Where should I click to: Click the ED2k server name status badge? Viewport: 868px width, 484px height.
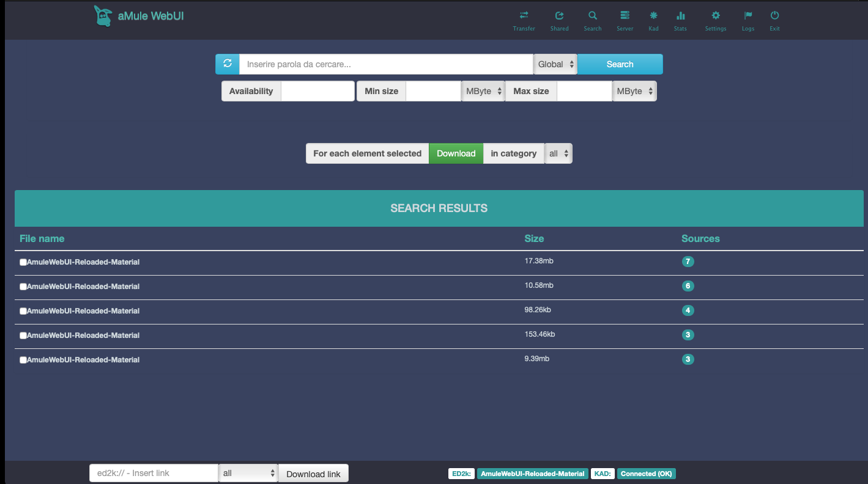[532, 474]
